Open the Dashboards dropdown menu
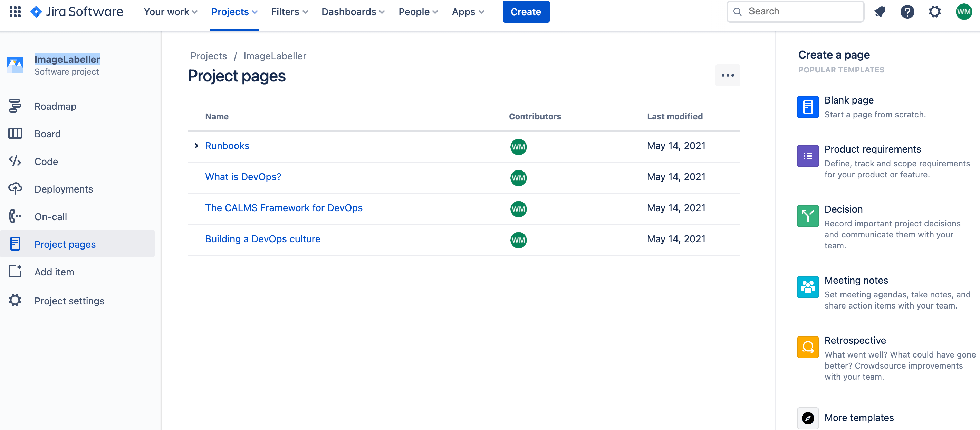Image resolution: width=980 pixels, height=430 pixels. [x=352, y=12]
